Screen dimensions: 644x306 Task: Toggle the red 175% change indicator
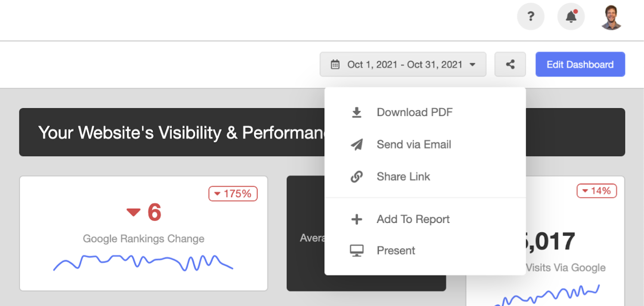coord(233,193)
